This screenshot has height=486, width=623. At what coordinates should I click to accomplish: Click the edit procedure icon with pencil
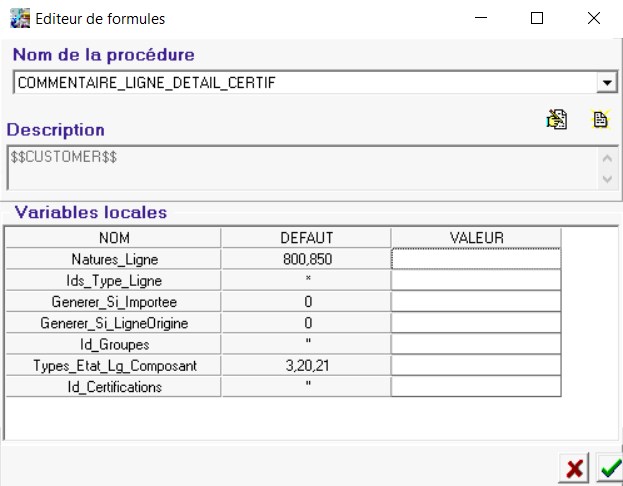coord(556,119)
